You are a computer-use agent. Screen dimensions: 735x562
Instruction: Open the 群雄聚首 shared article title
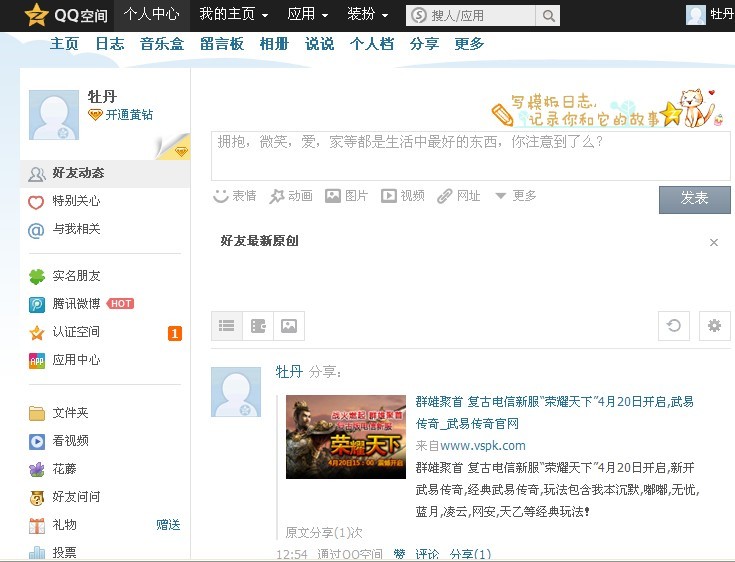[555, 413]
